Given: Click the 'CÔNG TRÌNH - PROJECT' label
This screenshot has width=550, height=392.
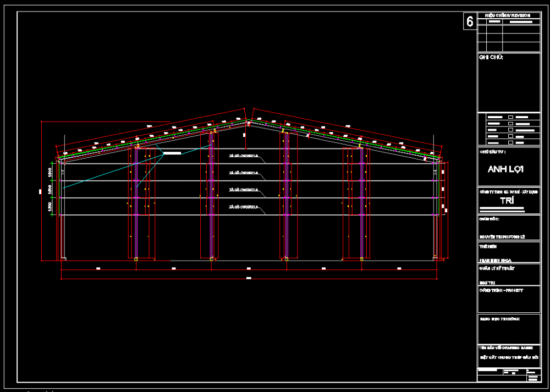Looking at the screenshot, I should 501,290.
